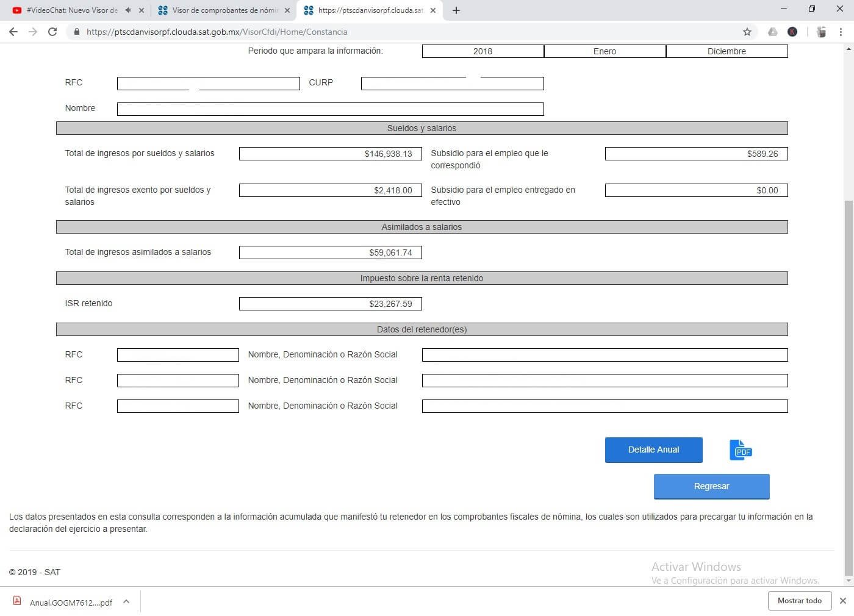Click the $146,938.13 total income field
The height and width of the screenshot is (616, 854).
[330, 154]
